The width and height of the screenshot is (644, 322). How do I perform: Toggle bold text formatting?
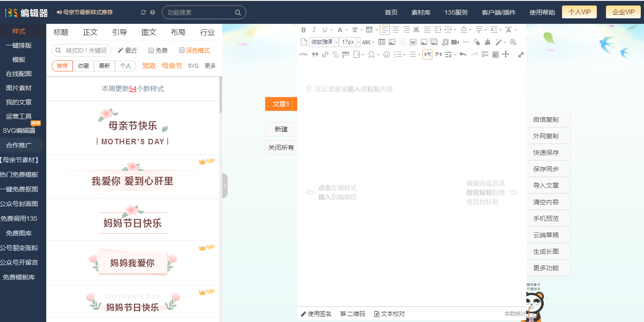pos(303,30)
